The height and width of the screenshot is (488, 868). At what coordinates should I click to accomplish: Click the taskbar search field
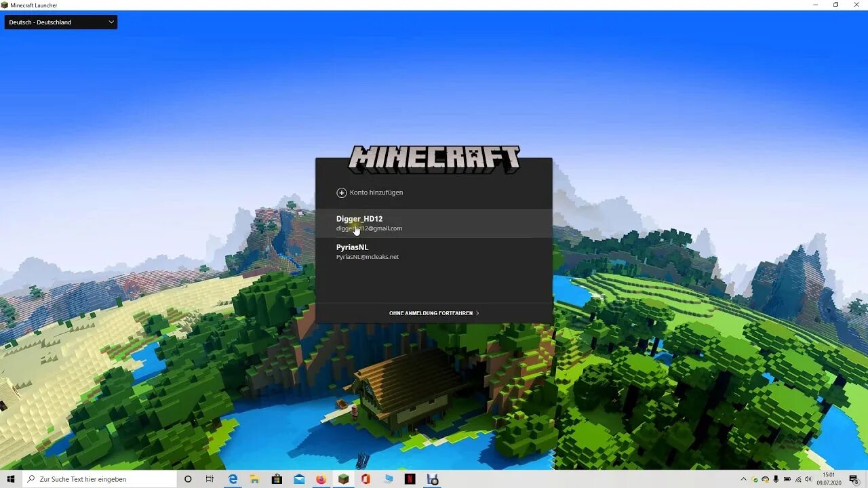point(99,479)
